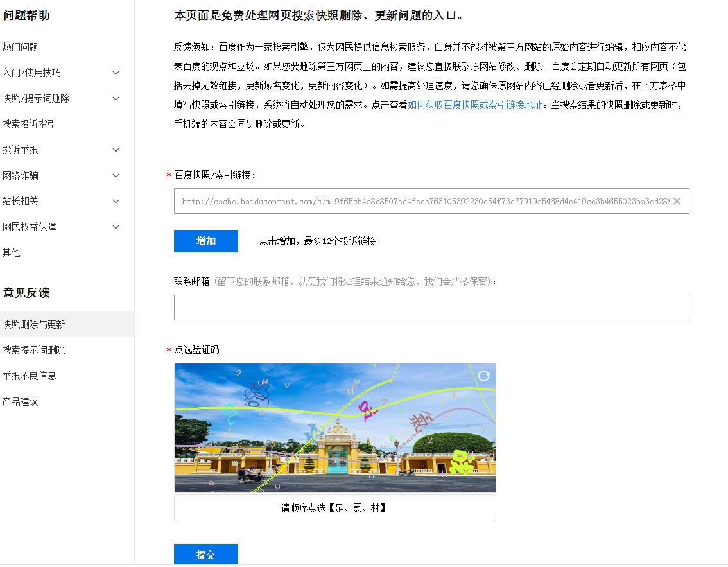This screenshot has width=728, height=567.
Task: Click the 联系邮箱 email input field
Action: (x=431, y=307)
